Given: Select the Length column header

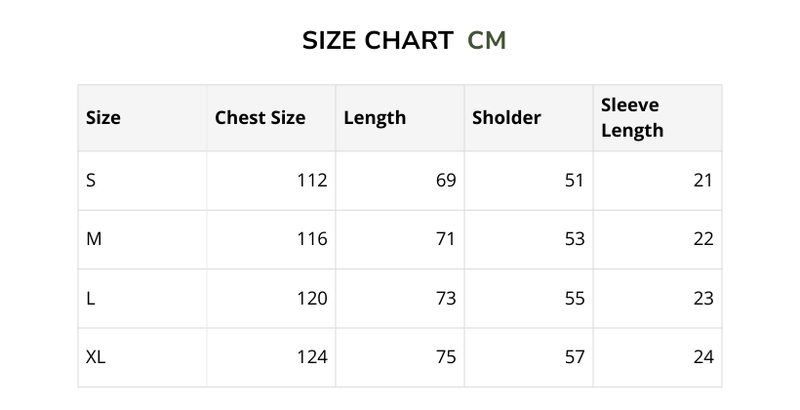Looking at the screenshot, I should tap(375, 118).
